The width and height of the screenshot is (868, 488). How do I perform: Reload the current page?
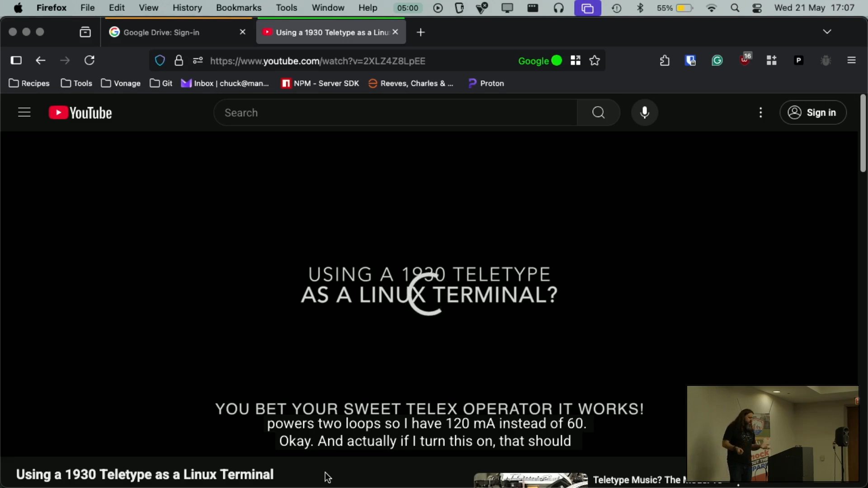[x=90, y=61]
